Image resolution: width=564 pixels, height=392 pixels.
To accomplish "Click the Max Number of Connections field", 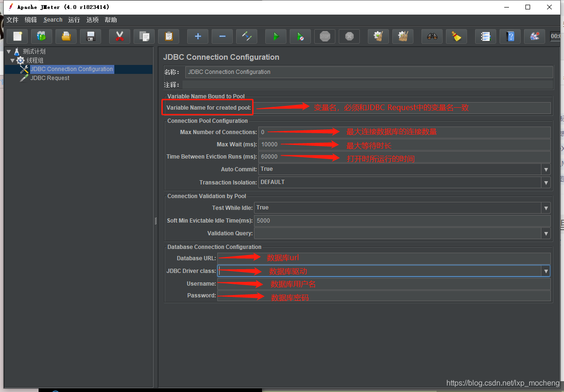I will click(404, 132).
